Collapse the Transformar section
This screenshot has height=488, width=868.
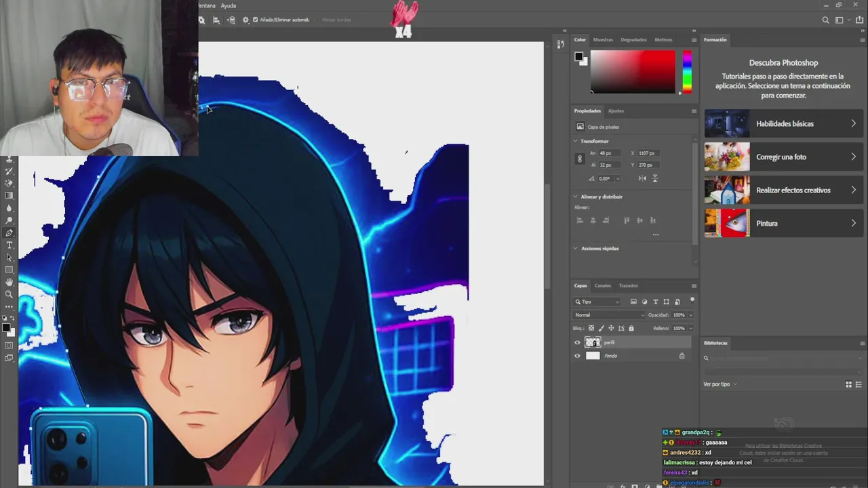[x=575, y=141]
